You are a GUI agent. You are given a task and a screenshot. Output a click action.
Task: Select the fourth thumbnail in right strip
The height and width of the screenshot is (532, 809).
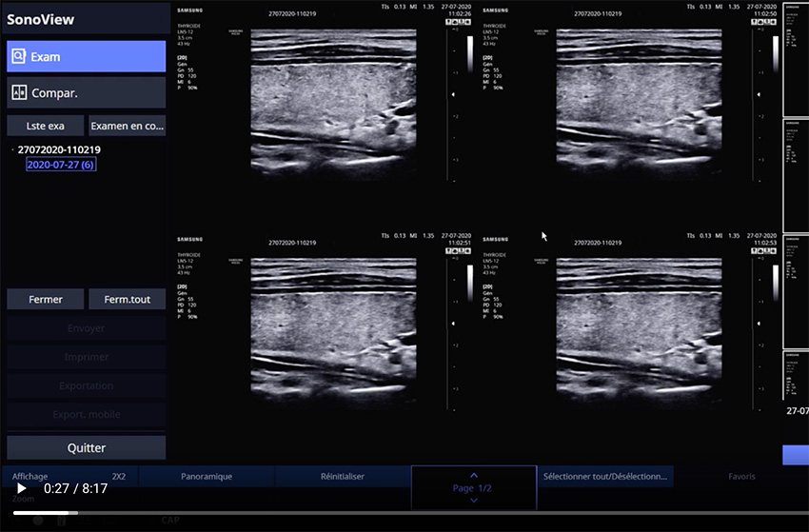tap(796, 376)
